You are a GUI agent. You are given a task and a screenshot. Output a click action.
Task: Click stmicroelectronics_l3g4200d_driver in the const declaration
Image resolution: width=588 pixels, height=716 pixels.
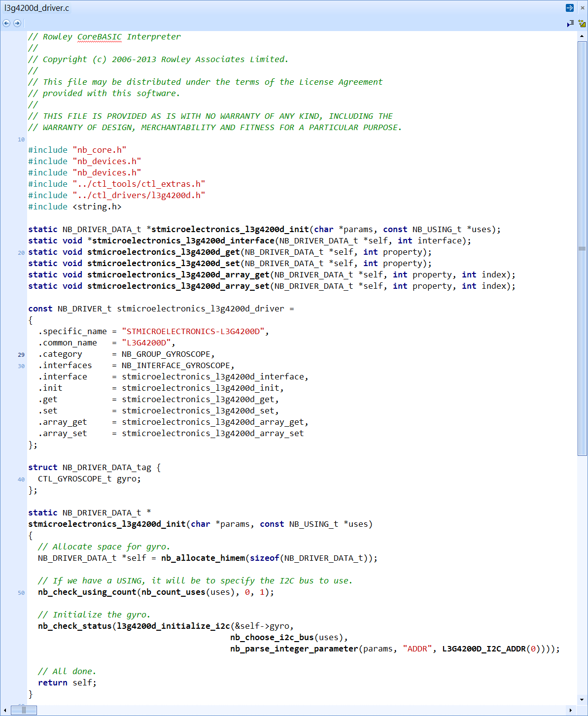pos(201,308)
